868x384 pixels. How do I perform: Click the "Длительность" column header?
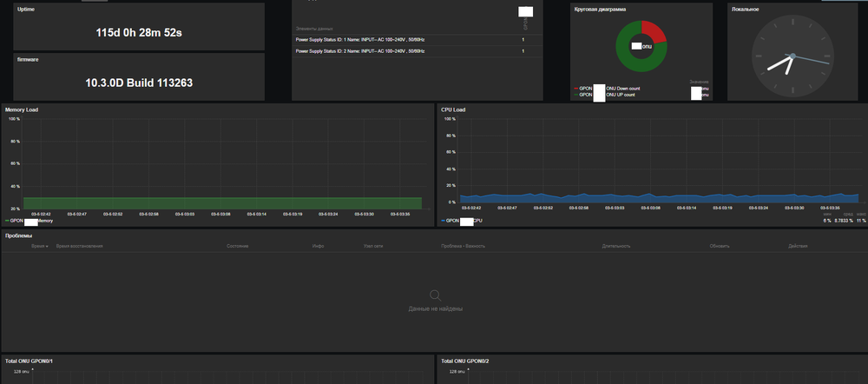click(x=616, y=246)
